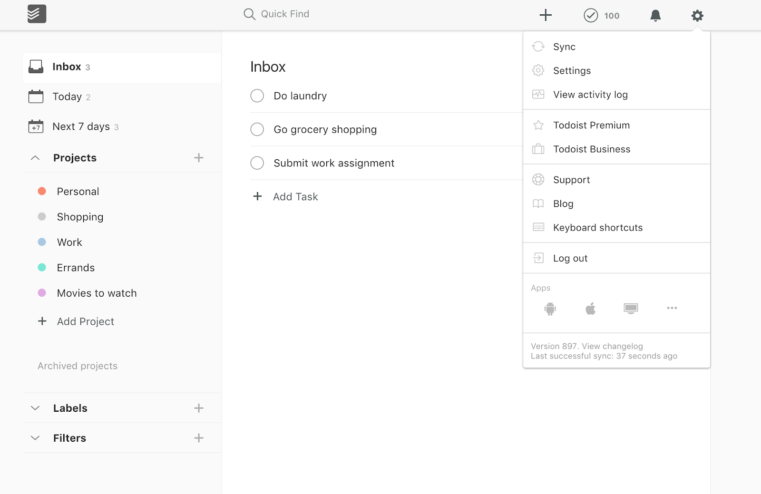Click the plus icon to quick add a task
Image resolution: width=761 pixels, height=494 pixels.
tap(546, 15)
